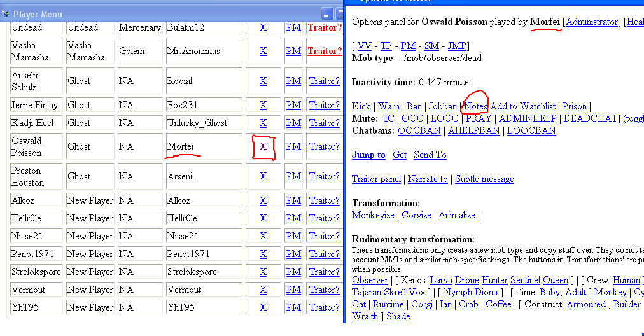This screenshot has width=644, height=336.
Task: Toggle the PRAY mute
Action: pos(479,118)
